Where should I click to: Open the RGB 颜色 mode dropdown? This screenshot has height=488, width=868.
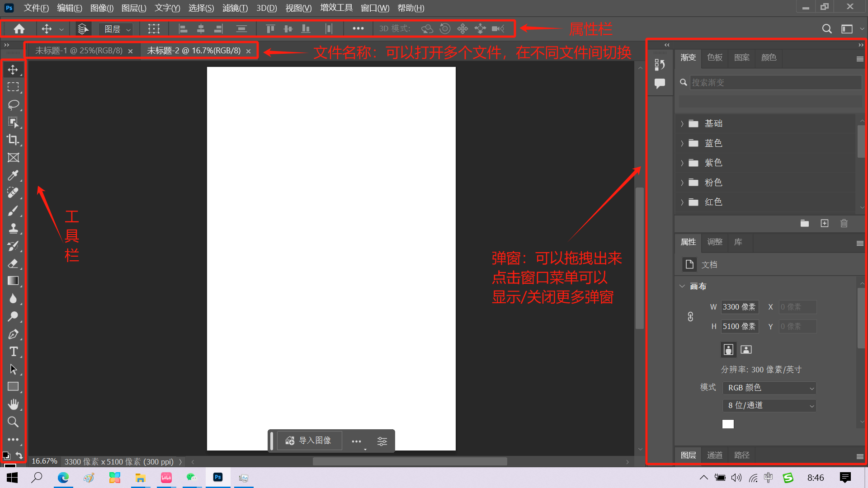coord(769,388)
